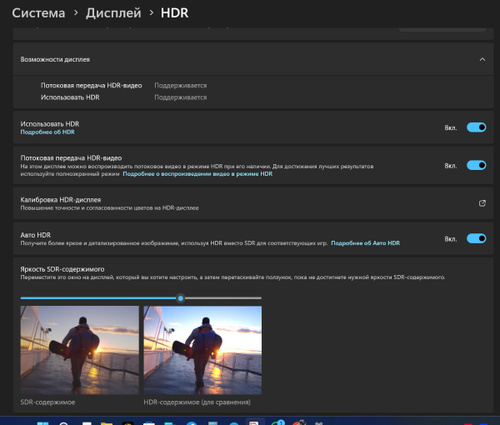
Task: Click the "Вкл." label beside the "Использовать HDR" switch
Action: (451, 128)
